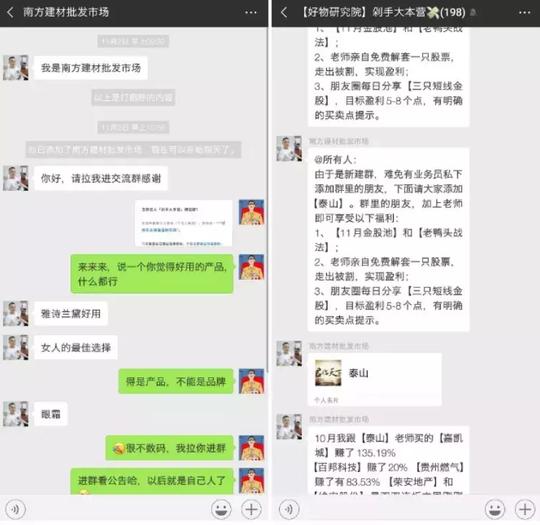Click the right group chat message input field
This screenshot has width=540, height=525.
pos(392,509)
